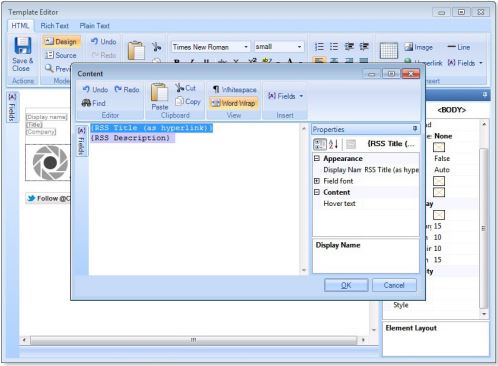This screenshot has height=366, width=498.
Task: Open the Times New Roman font dropdown
Action: pyautogui.click(x=246, y=47)
